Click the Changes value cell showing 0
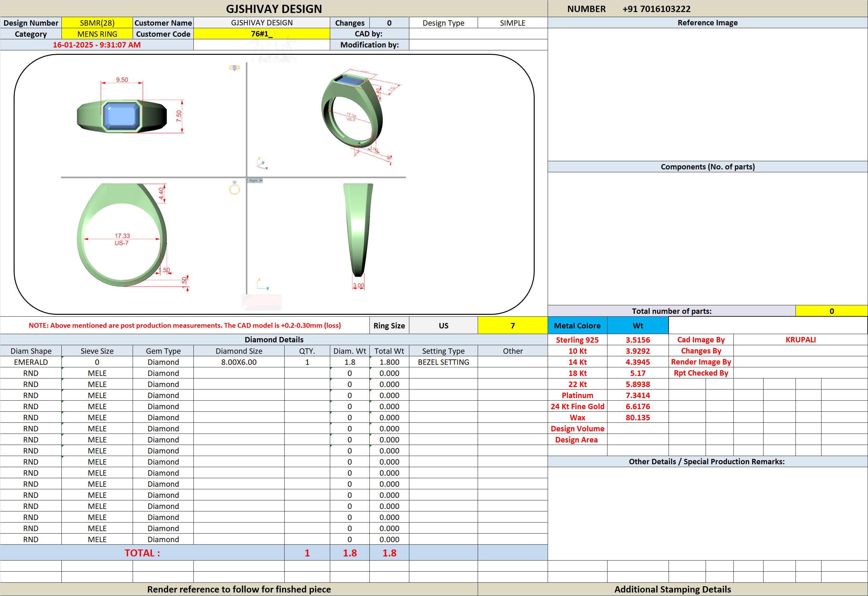 [389, 23]
